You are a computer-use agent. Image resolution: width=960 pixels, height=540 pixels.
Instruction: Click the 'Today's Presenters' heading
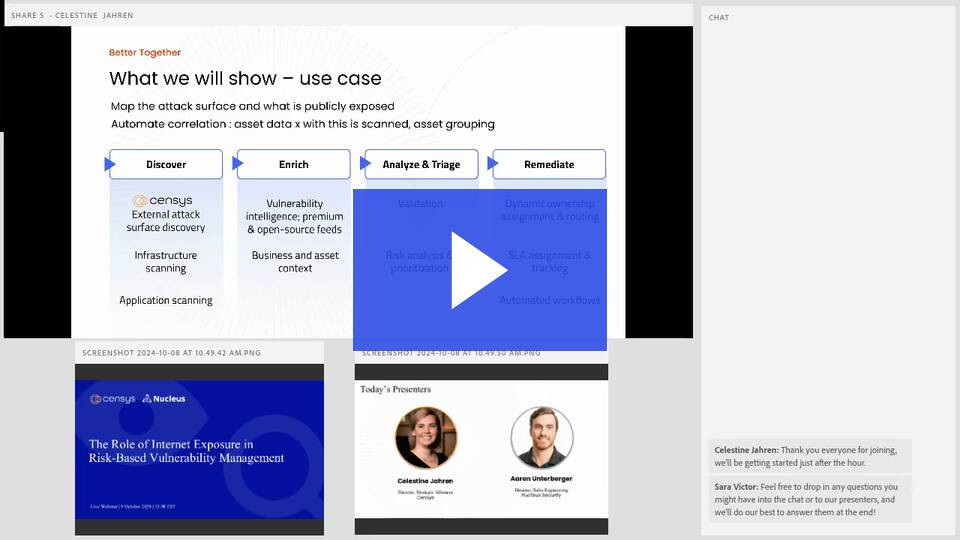[396, 389]
